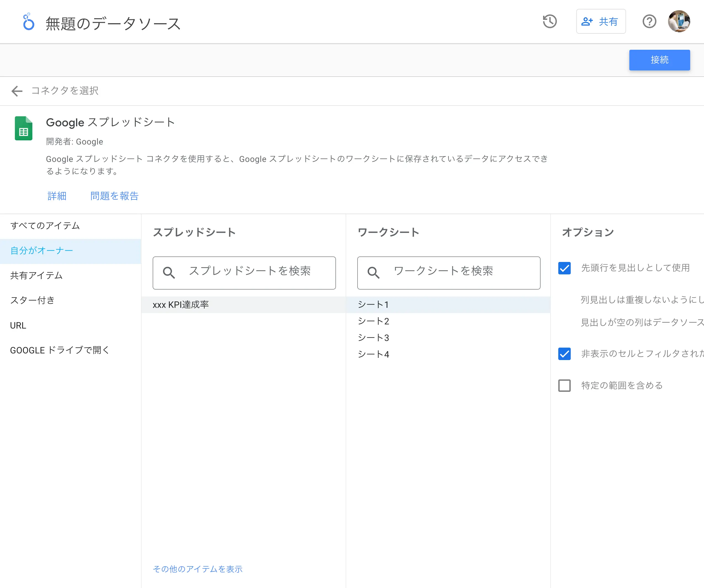Click the ワークシートを検索 search field
Image resolution: width=704 pixels, height=588 pixels.
449,273
